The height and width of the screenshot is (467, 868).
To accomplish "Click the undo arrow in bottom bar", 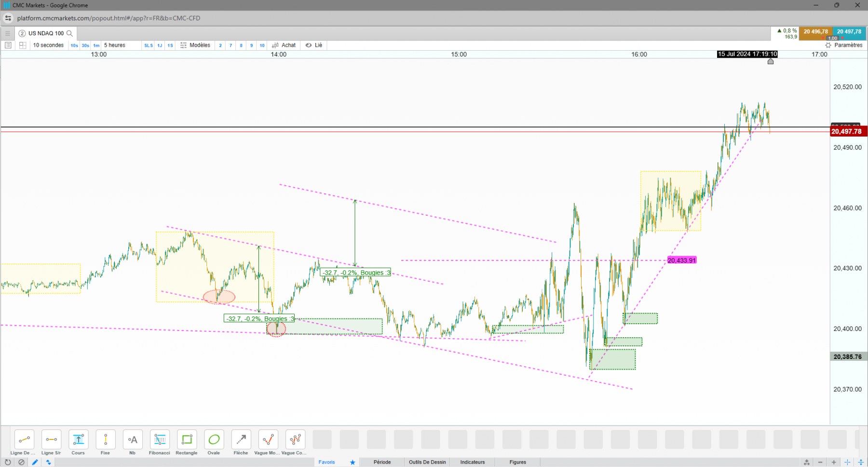I will [x=8, y=462].
